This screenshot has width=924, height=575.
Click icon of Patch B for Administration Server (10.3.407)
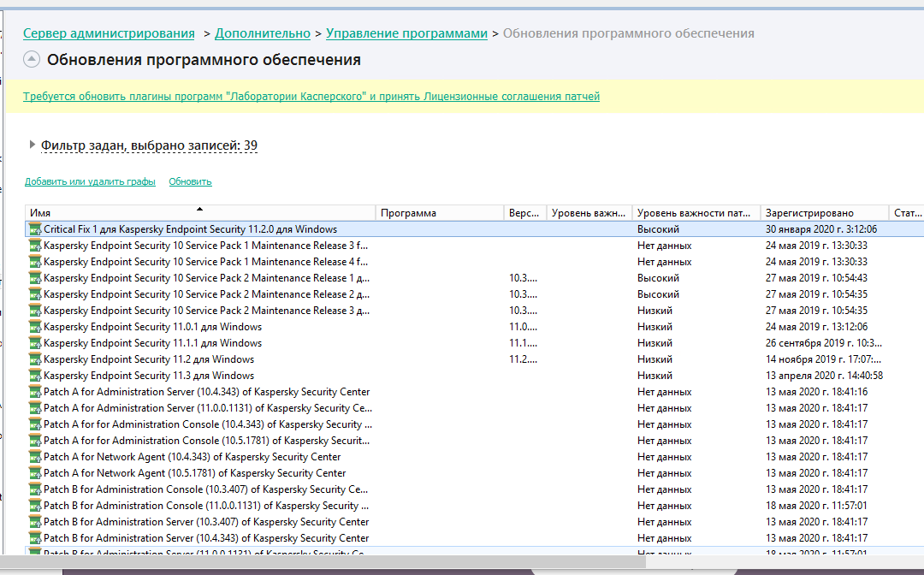35,522
